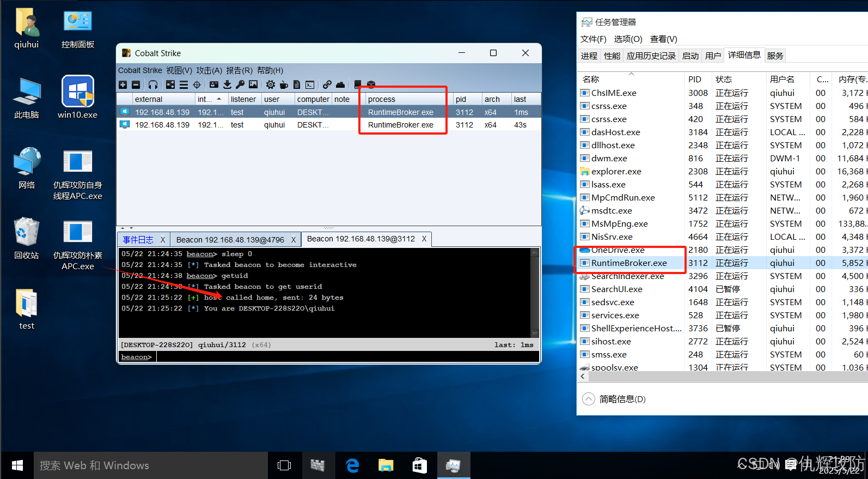View screenshots with the picture icon
The height and width of the screenshot is (479, 868).
[253, 84]
